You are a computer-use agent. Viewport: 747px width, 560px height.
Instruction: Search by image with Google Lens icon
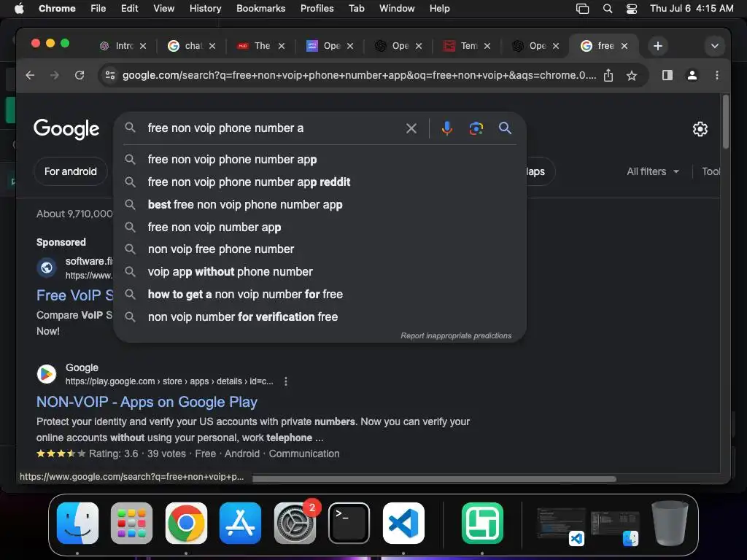click(476, 128)
